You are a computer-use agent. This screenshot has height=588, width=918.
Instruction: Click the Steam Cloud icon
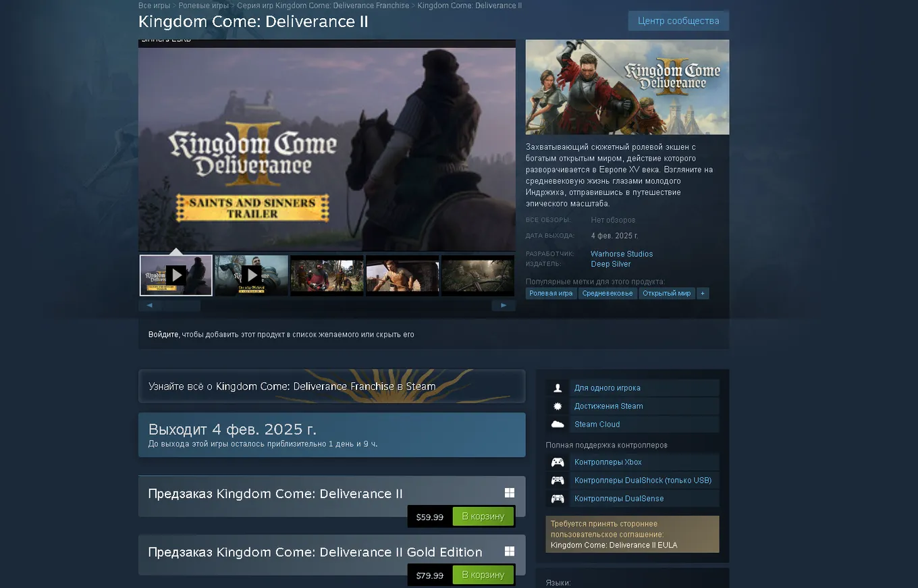558,424
